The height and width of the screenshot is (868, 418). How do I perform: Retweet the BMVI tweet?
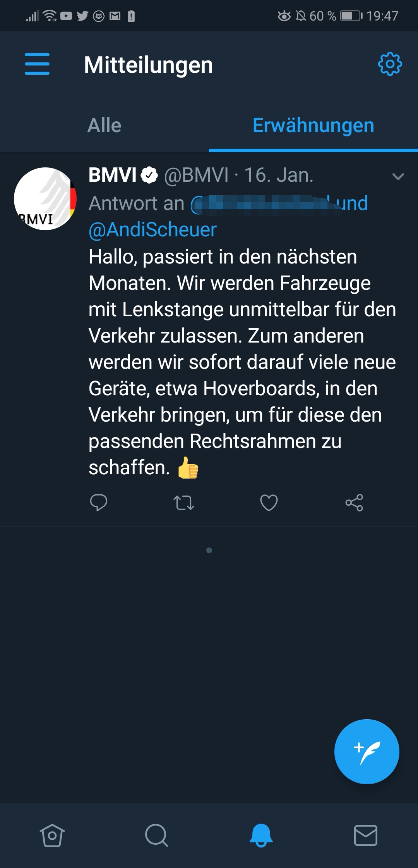click(184, 503)
